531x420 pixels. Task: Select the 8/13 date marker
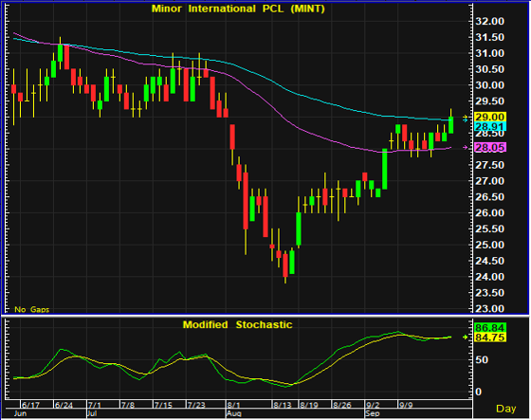click(x=283, y=405)
